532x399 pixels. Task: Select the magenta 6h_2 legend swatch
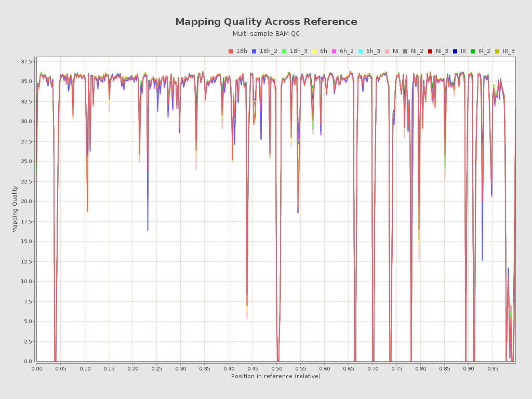334,51
